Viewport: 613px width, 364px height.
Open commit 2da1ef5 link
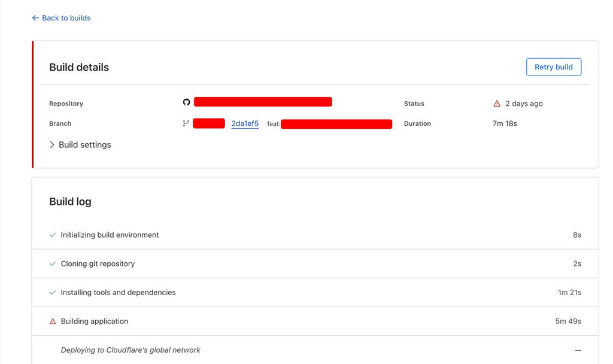point(245,123)
